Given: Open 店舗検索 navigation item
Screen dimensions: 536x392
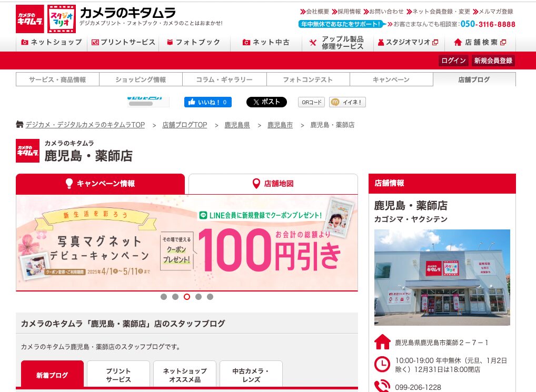Looking at the screenshot, I should (480, 42).
